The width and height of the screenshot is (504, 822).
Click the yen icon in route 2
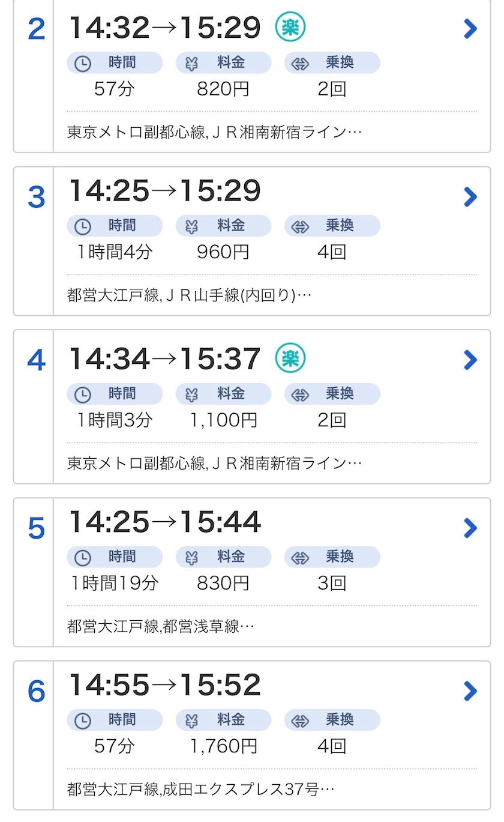tap(191, 64)
